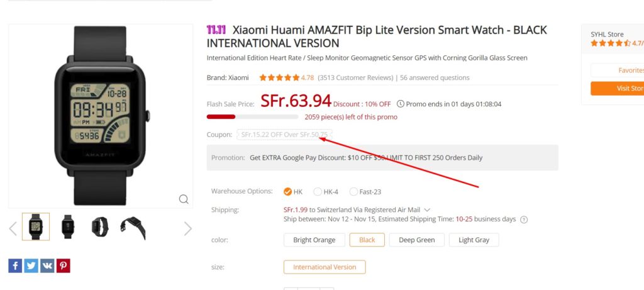Show previous thumbnail with left arrow
This screenshot has height=290, width=644.
(13, 228)
